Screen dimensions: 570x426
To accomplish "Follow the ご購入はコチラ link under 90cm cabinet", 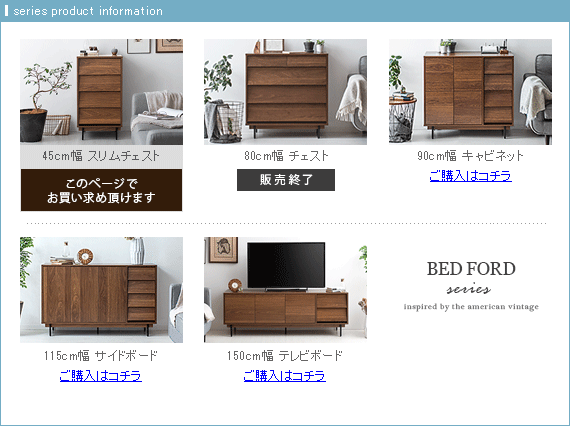I will click(470, 176).
